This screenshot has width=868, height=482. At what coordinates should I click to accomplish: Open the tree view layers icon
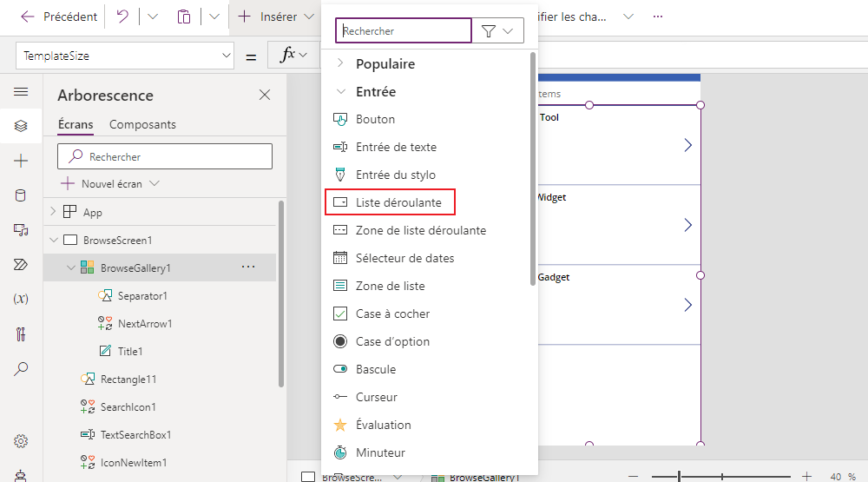tap(21, 126)
